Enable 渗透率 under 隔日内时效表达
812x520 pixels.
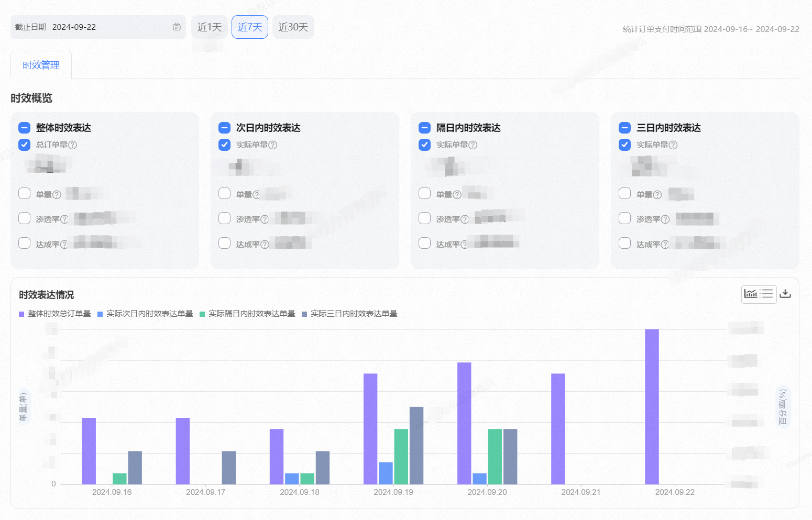click(424, 218)
